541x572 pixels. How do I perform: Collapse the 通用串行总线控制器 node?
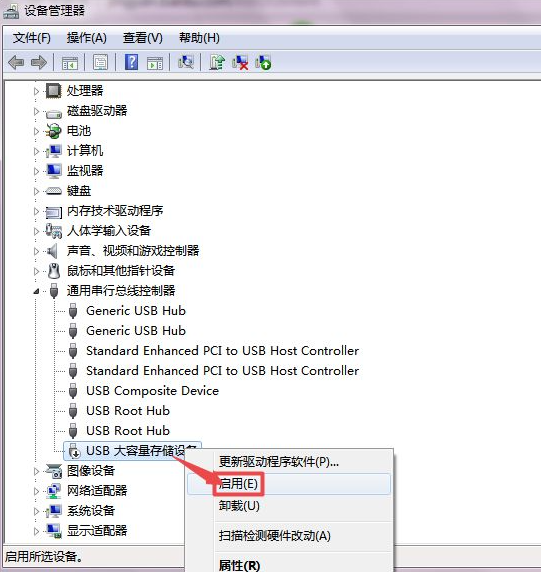[x=36, y=291]
